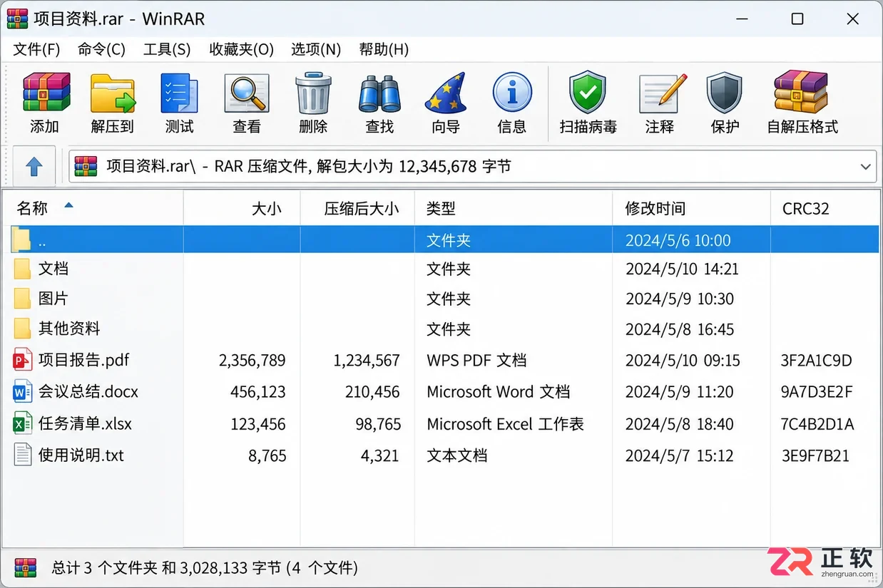Click size value 8,765

click(267, 456)
